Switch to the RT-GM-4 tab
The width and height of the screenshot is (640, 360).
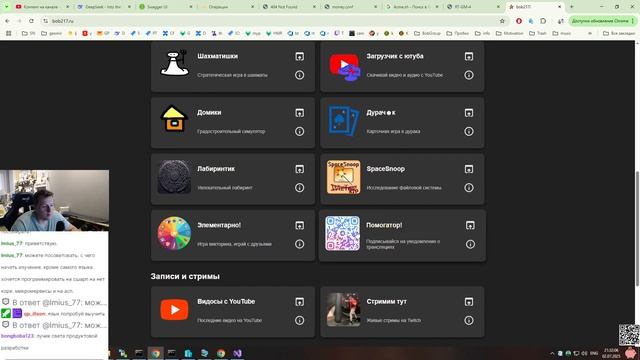coord(473,7)
